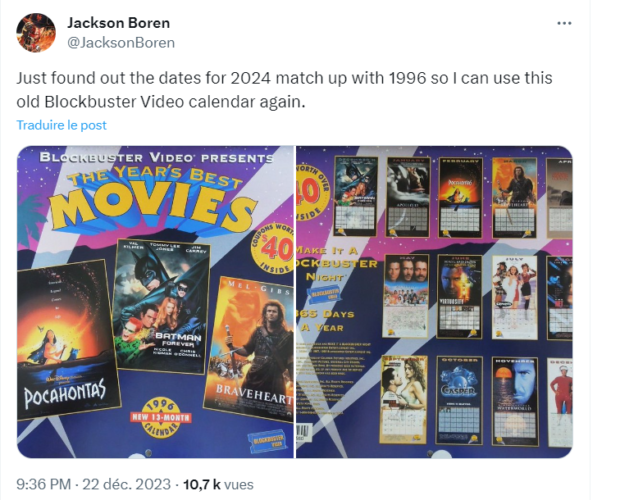Click the Casper October calendar page
Image resolution: width=620 pixels, height=500 pixels.
pos(459,400)
